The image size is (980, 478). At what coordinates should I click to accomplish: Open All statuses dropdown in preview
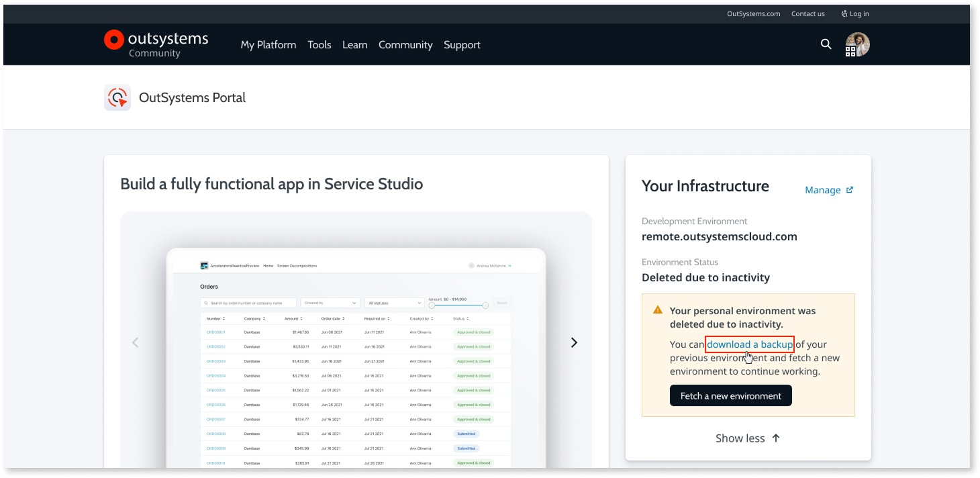(x=395, y=303)
